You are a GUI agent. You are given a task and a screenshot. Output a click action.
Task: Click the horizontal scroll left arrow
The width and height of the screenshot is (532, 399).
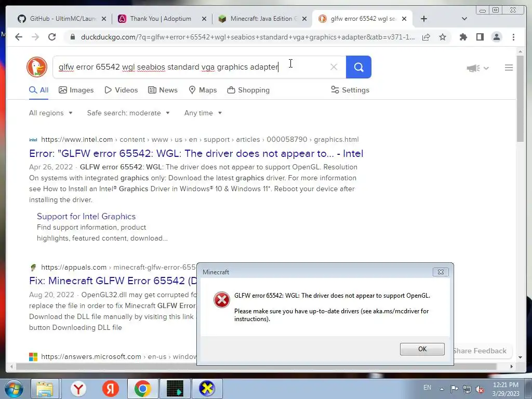[x=11, y=366]
